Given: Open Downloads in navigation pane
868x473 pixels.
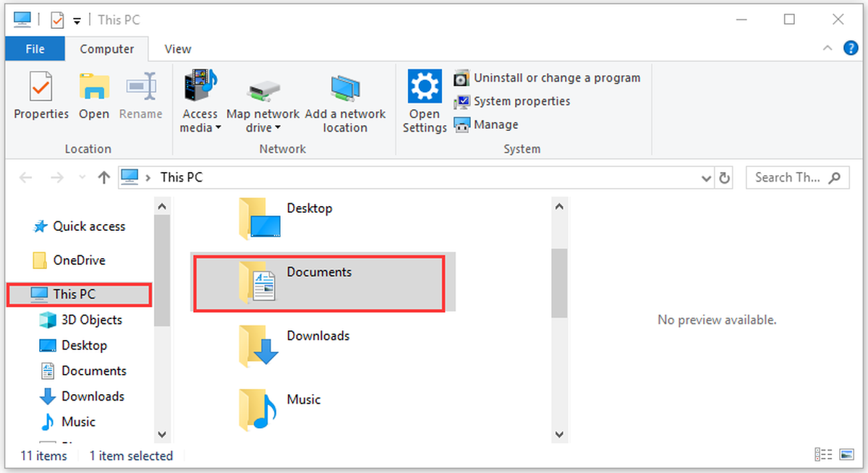Looking at the screenshot, I should point(82,396).
